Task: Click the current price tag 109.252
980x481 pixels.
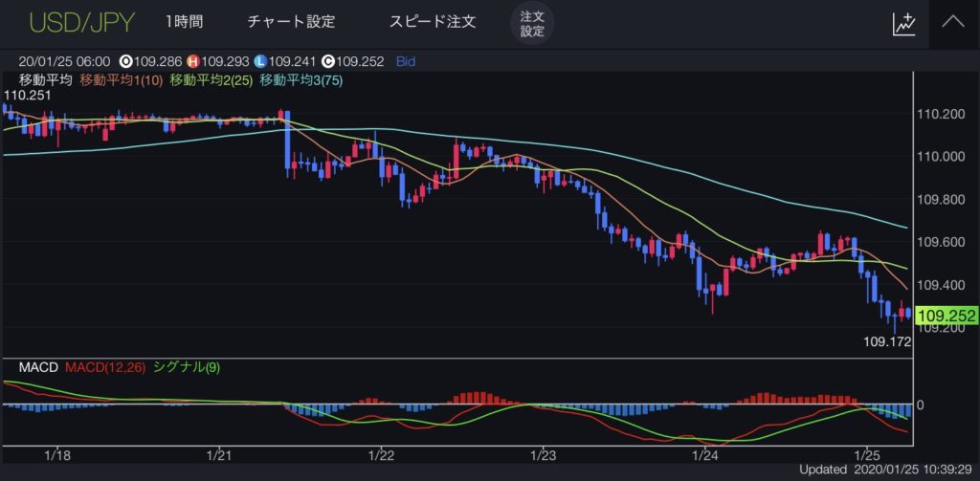Action: pos(947,317)
